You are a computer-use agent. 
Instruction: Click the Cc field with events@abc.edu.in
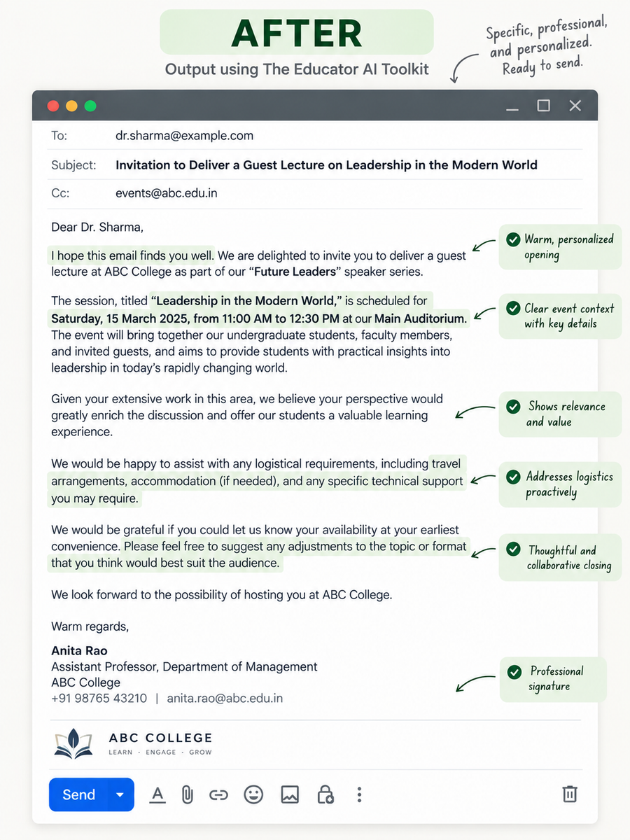pos(316,193)
